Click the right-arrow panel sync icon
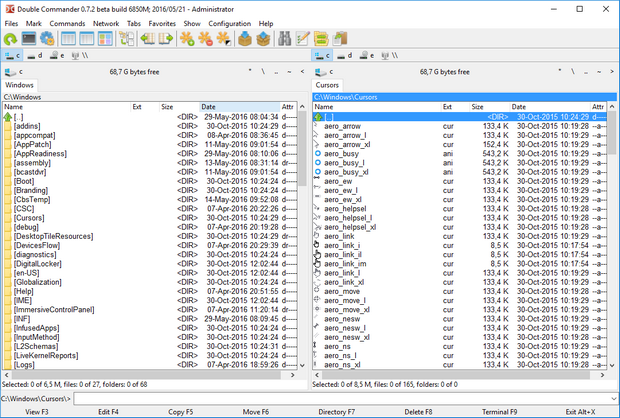This screenshot has width=620, height=418. click(166, 39)
